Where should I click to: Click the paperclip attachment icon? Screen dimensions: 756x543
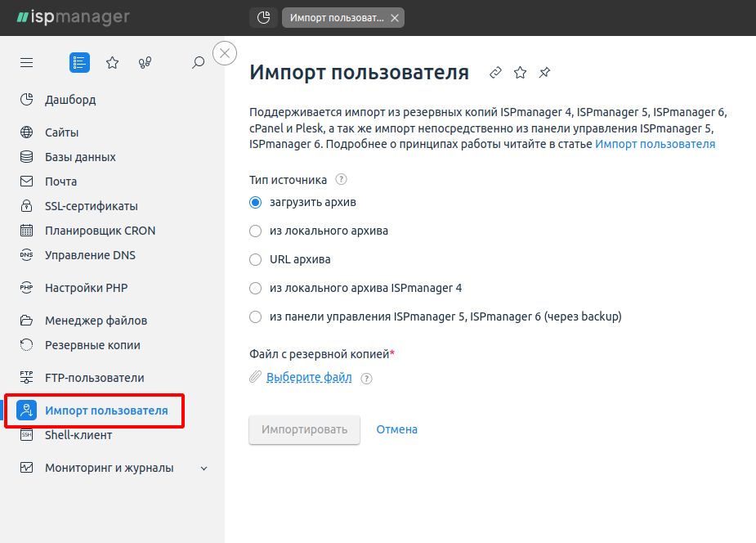(x=256, y=377)
